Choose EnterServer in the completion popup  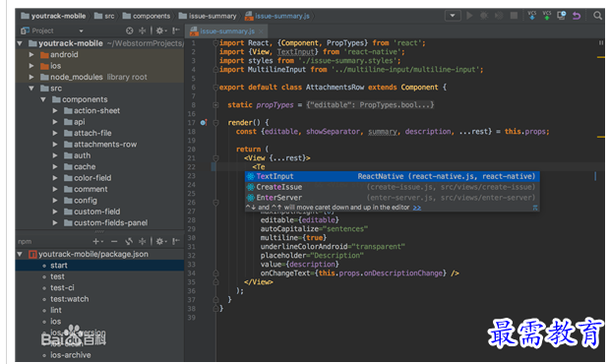pyautogui.click(x=393, y=198)
